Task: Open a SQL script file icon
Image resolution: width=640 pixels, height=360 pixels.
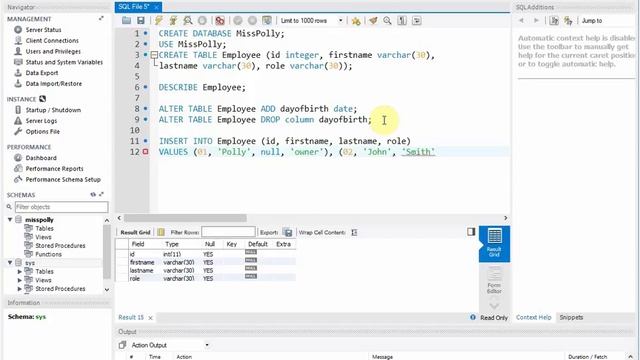Action: point(127,20)
